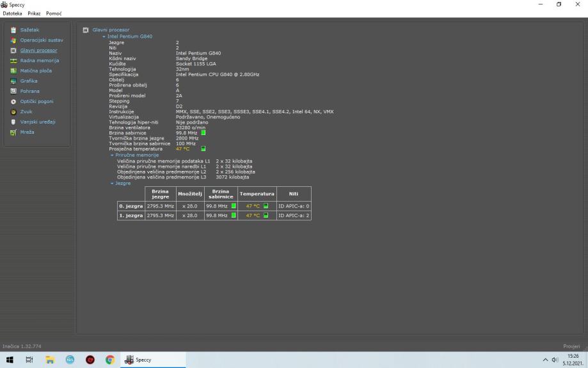Click the Sažetak sidebar icon
Image resolution: width=588 pixels, height=368 pixels.
(13, 30)
